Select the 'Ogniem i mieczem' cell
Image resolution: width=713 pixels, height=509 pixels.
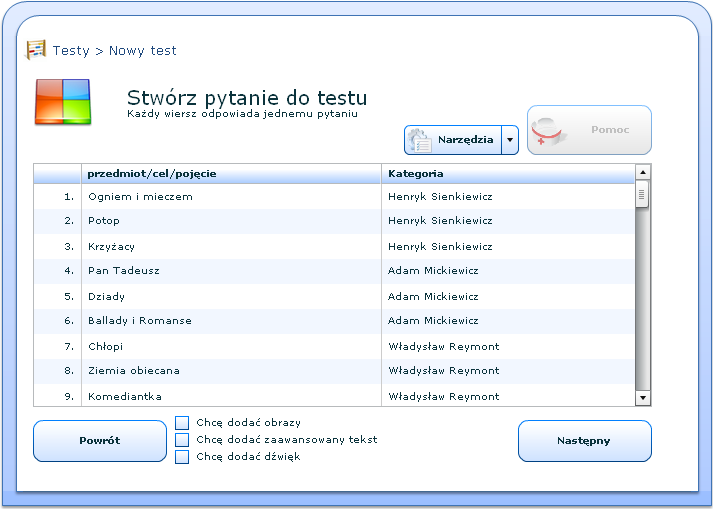pos(231,197)
